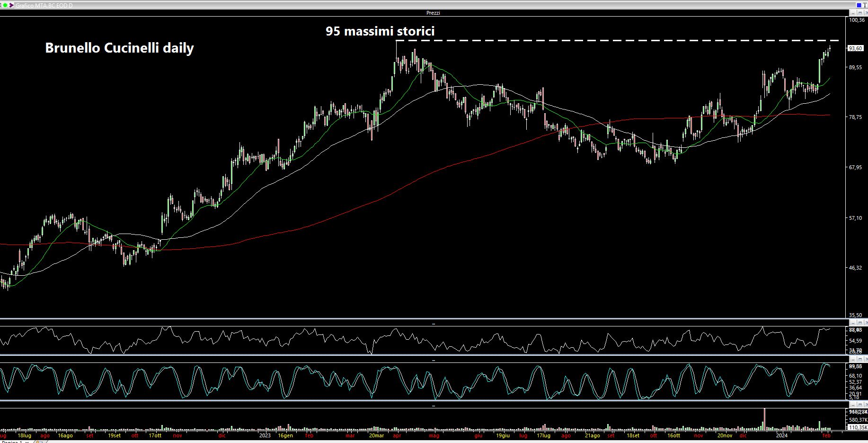This screenshot has height=443, width=868.
Task: Click the 35,50 price axis label
Action: click(x=856, y=315)
